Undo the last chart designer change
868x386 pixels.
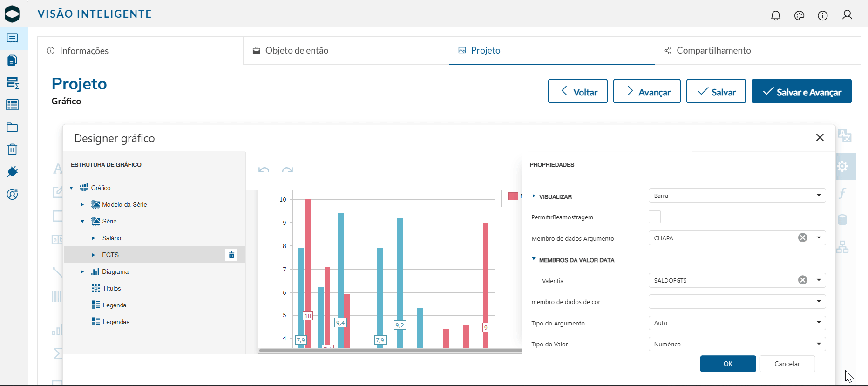click(264, 169)
